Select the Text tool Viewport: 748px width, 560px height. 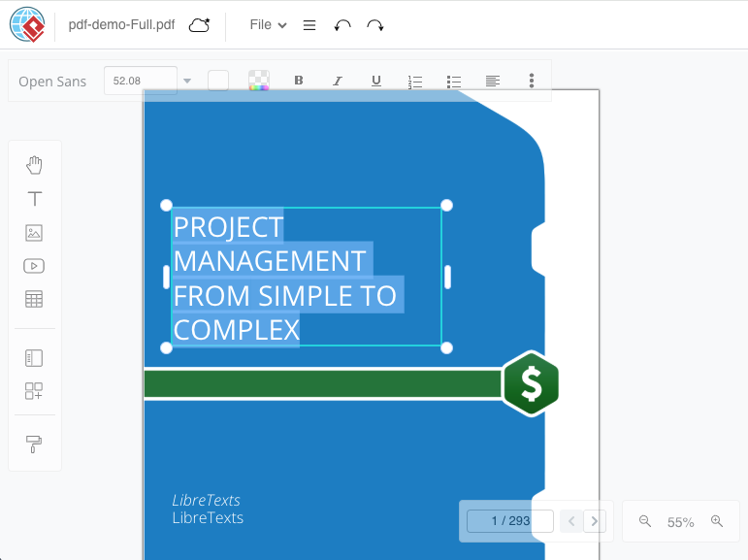pos(34,199)
